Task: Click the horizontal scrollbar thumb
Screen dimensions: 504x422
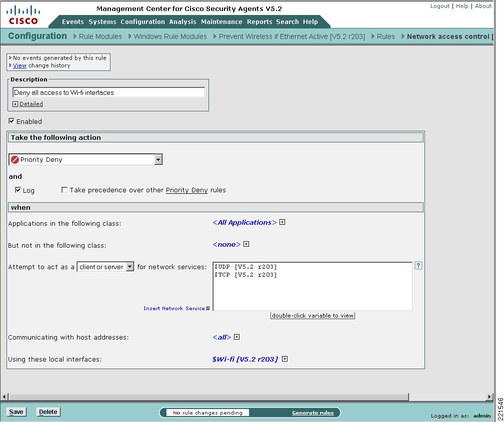Action: tap(208, 397)
